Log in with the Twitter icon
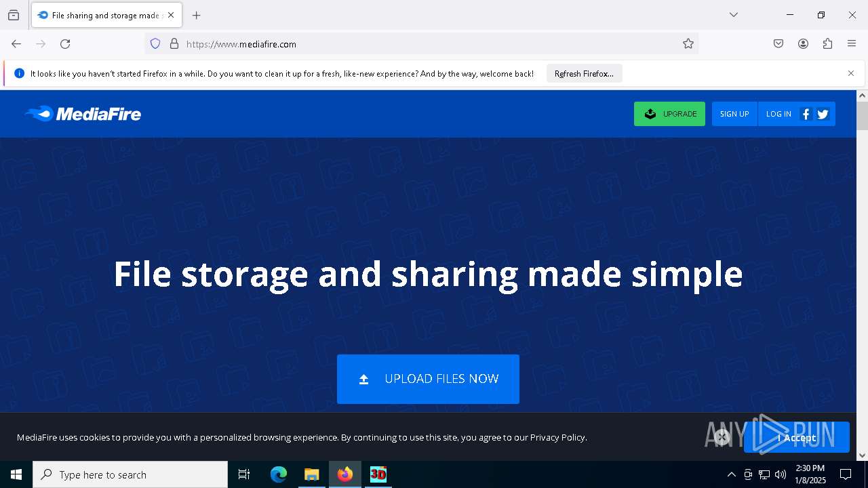Viewport: 868px width, 488px height. pos(823,114)
